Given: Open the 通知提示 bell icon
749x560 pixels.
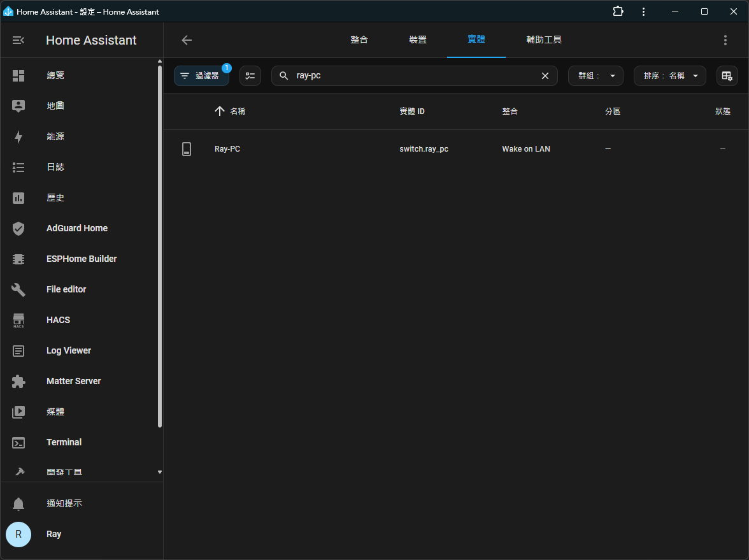Looking at the screenshot, I should 18,503.
